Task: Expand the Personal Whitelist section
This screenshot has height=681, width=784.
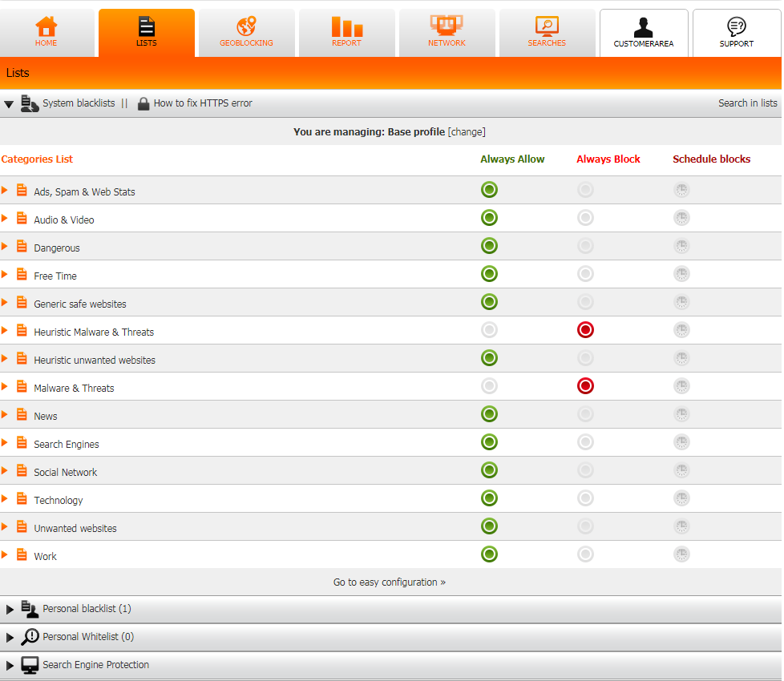Action: (x=10, y=638)
